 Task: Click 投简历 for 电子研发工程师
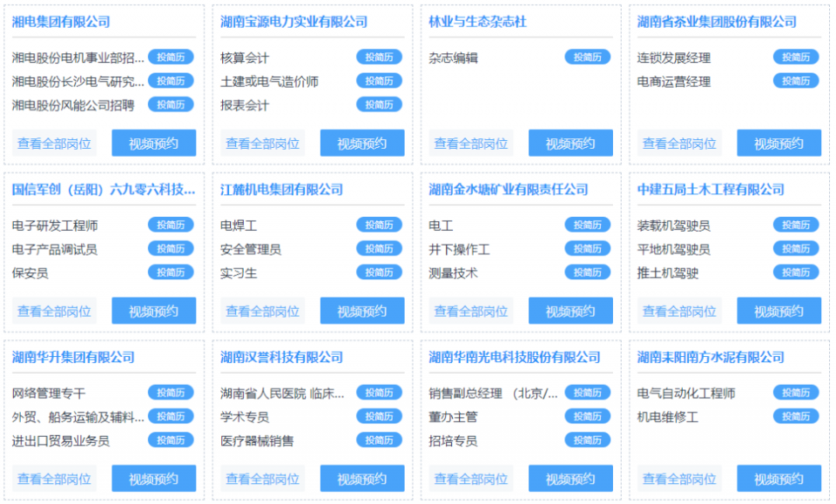(171, 225)
